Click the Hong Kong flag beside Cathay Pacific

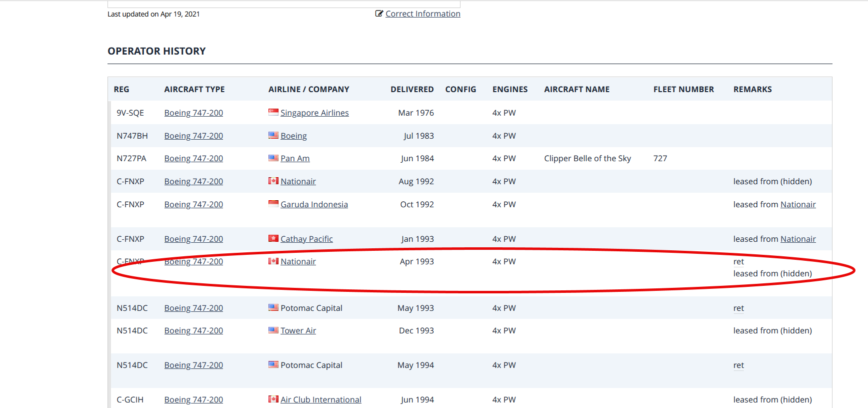273,238
